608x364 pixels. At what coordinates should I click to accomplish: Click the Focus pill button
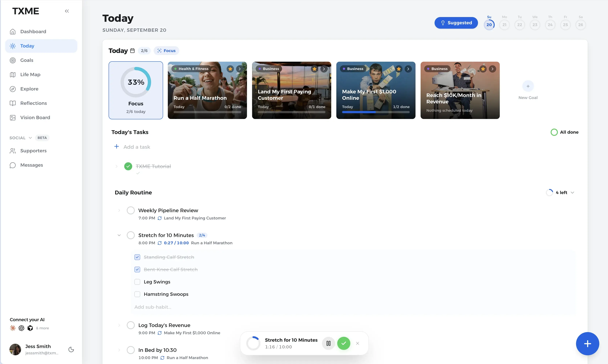[166, 51]
